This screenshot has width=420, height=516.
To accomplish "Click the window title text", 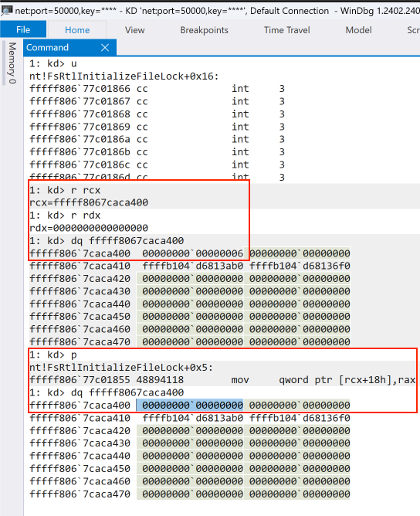I will (x=218, y=11).
